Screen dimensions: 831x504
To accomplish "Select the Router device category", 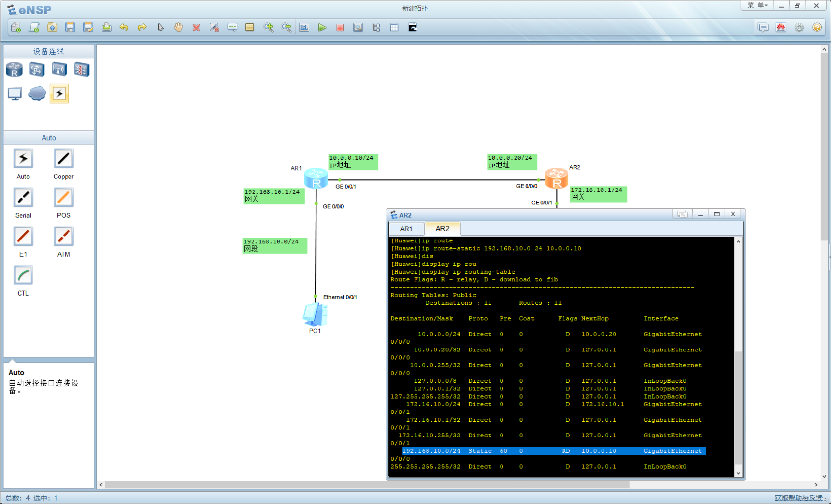I will [x=14, y=69].
